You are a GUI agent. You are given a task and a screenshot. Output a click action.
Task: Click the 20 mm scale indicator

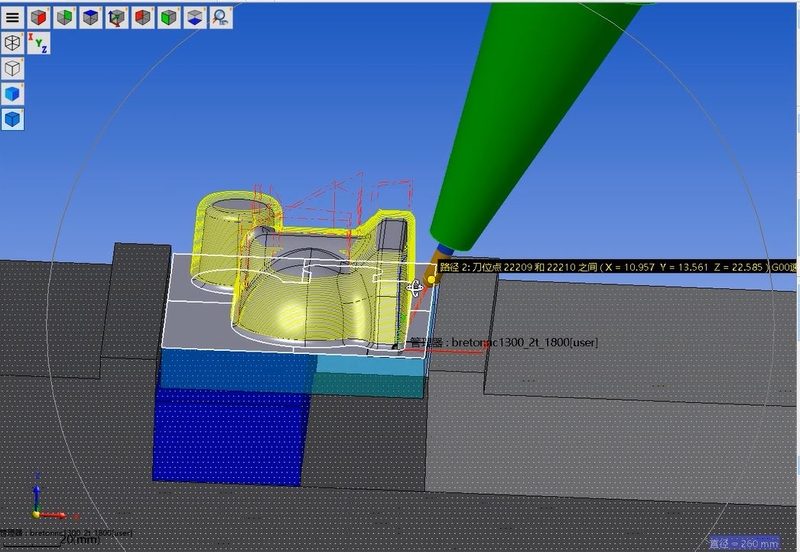coord(80,539)
